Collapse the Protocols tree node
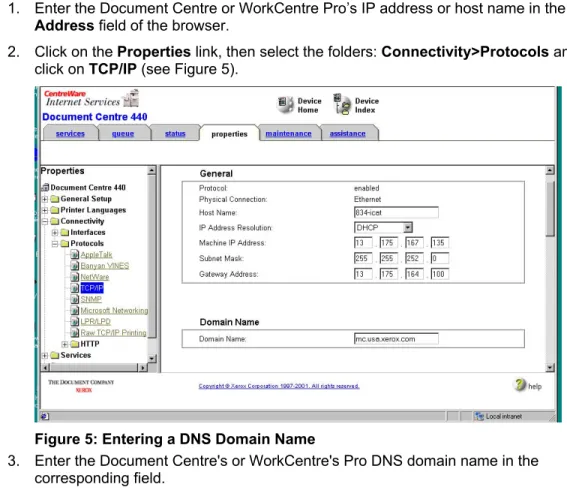The height and width of the screenshot is (496, 567). (x=55, y=244)
